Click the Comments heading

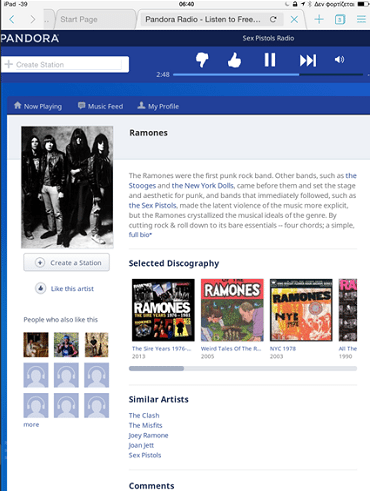152,486
